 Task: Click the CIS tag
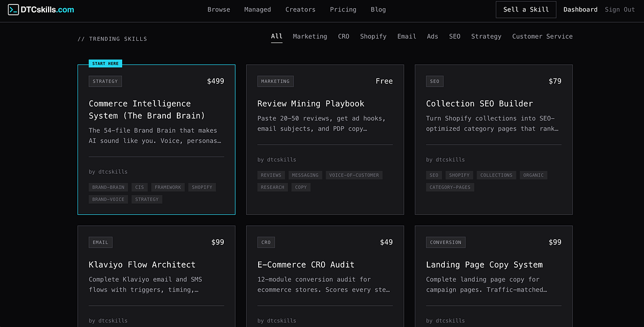point(140,187)
